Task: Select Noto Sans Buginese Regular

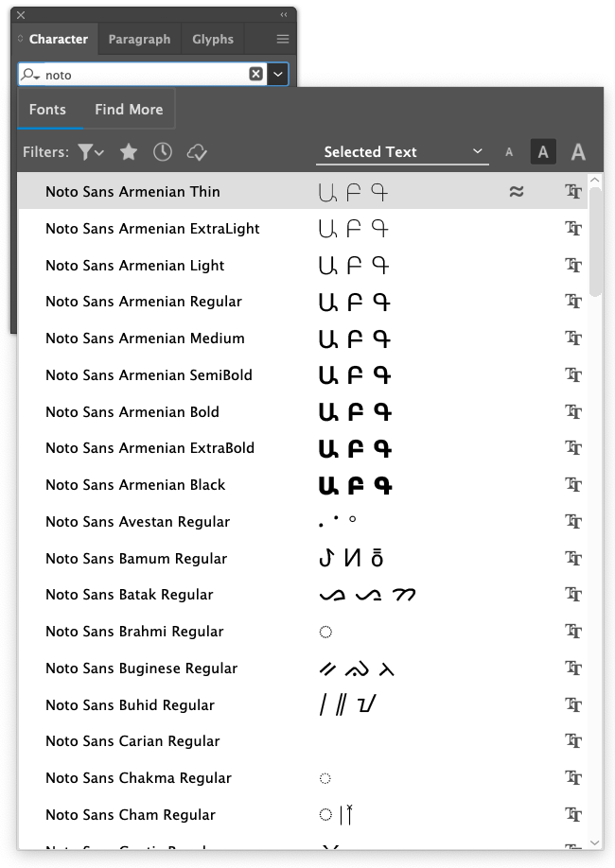Action: [x=302, y=668]
